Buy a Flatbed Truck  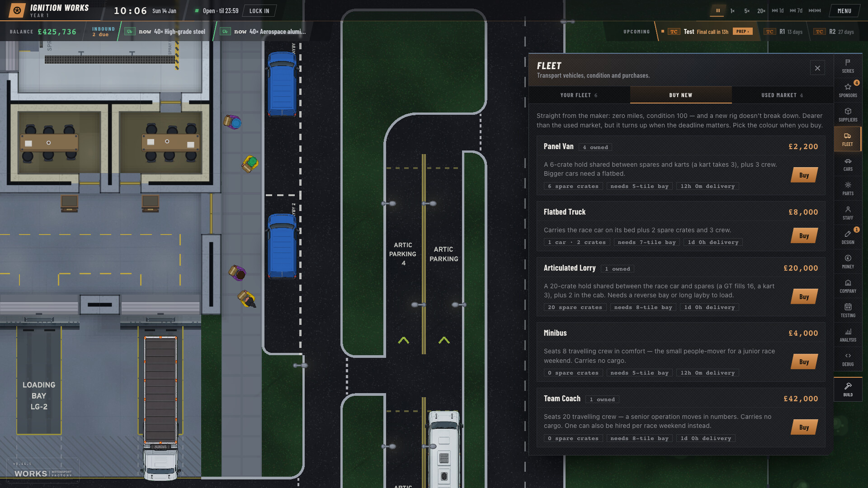pyautogui.click(x=804, y=236)
